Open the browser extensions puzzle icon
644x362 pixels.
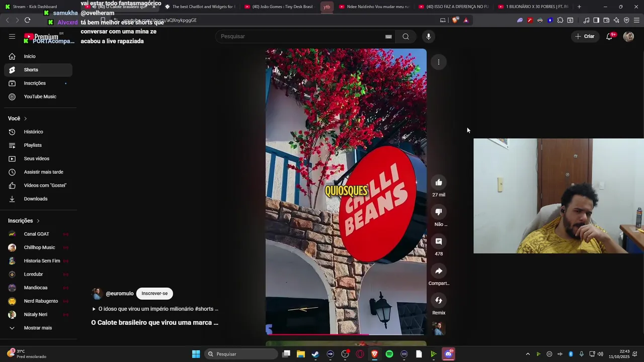pos(560,20)
